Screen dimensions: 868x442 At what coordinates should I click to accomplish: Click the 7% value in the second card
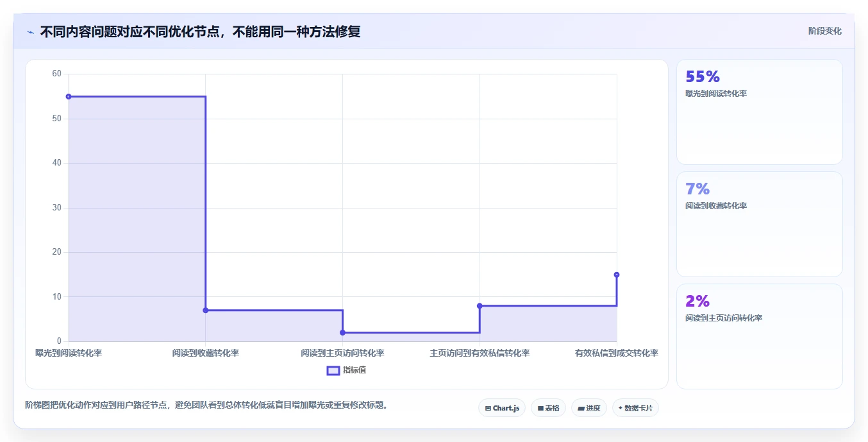tap(697, 189)
